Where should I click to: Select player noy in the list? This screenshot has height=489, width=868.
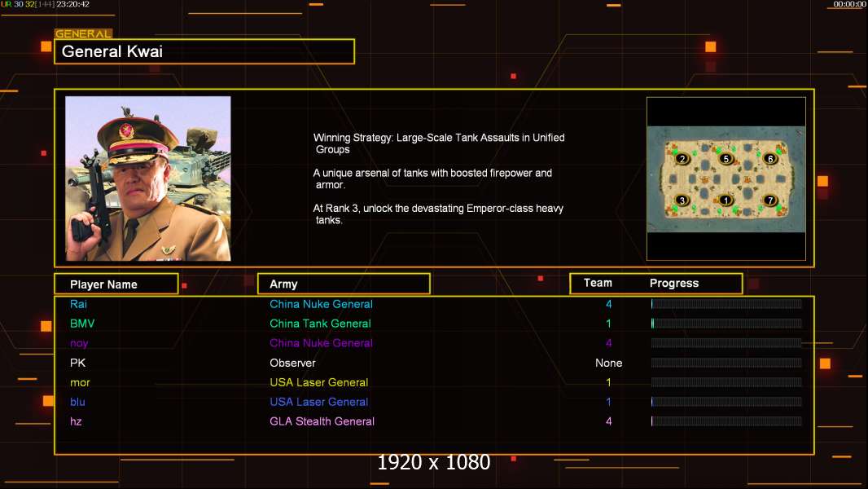click(x=79, y=343)
